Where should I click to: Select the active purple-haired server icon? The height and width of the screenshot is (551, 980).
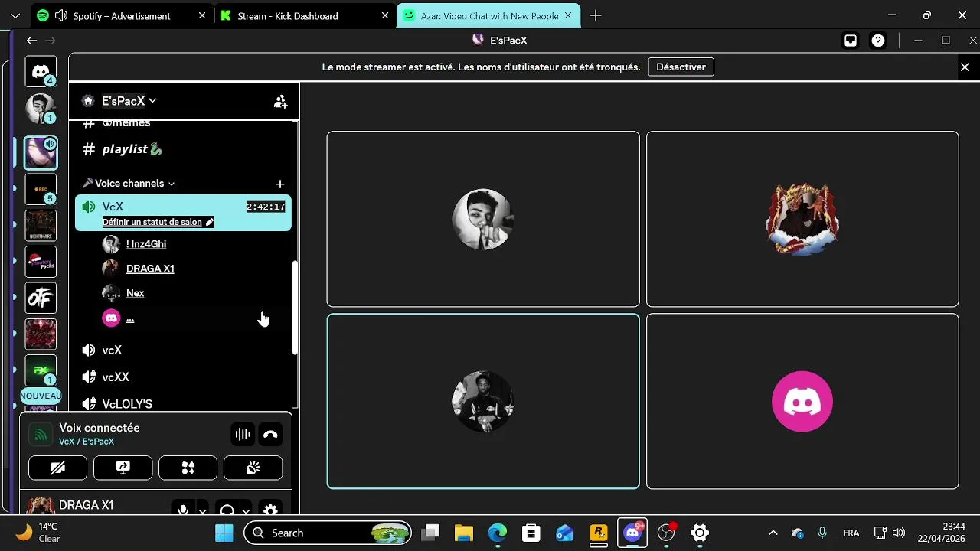coord(41,153)
